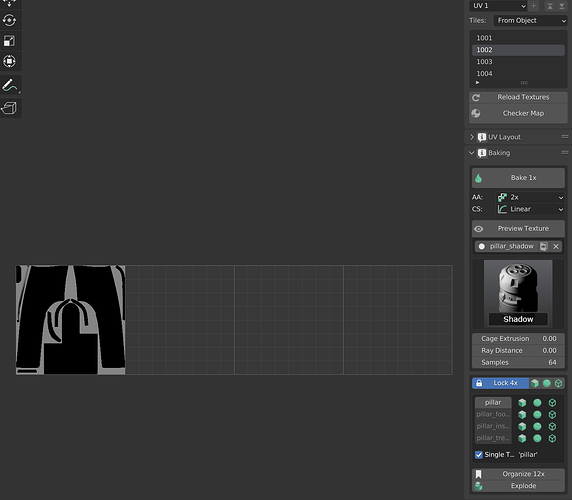Viewport: 572px width, 500px height.
Task: Select the Rotate tool icon
Action: point(9,20)
